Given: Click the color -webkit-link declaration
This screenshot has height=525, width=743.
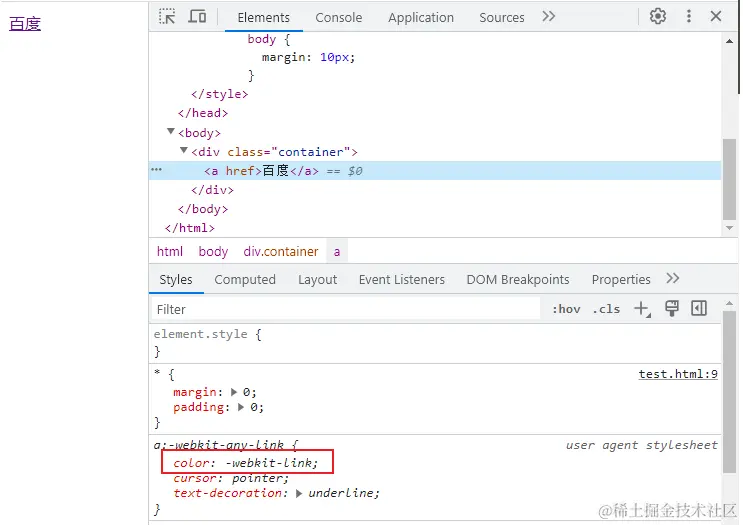Looking at the screenshot, I should (x=245, y=463).
